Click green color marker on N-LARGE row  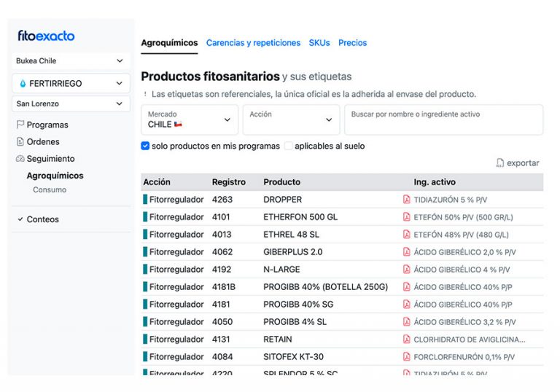click(x=145, y=270)
